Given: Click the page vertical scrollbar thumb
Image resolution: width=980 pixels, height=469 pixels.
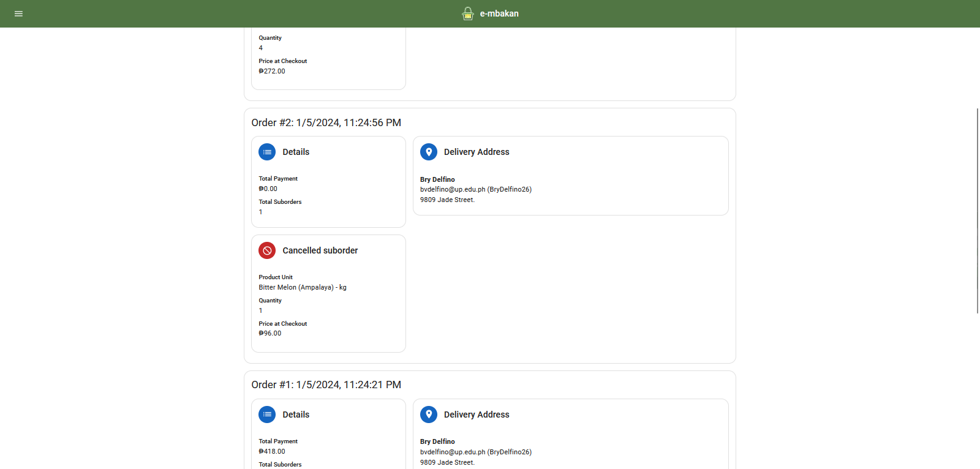Looking at the screenshot, I should pos(977,211).
